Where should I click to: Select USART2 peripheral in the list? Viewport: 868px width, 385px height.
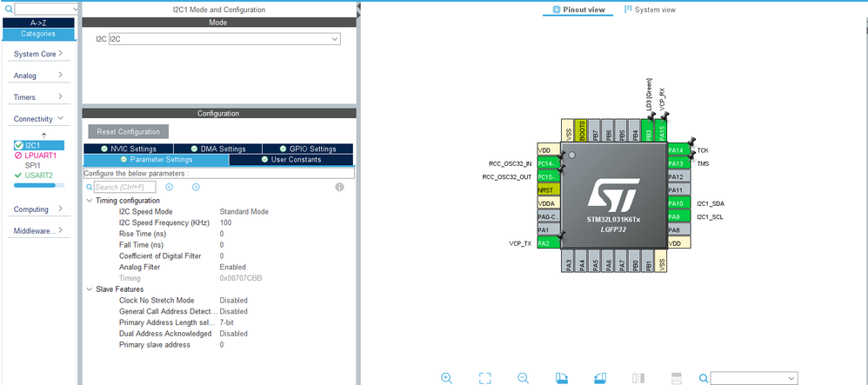[39, 175]
